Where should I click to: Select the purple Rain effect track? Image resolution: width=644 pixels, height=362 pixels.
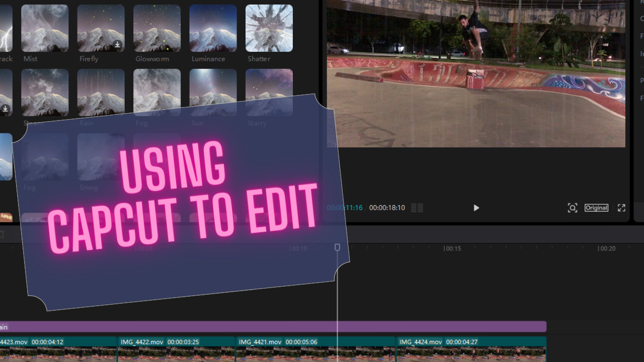(x=273, y=327)
